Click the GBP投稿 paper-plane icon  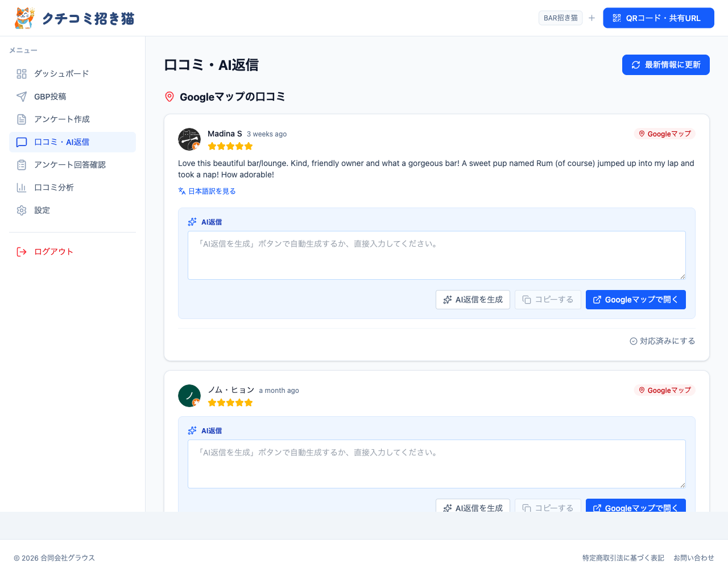21,96
